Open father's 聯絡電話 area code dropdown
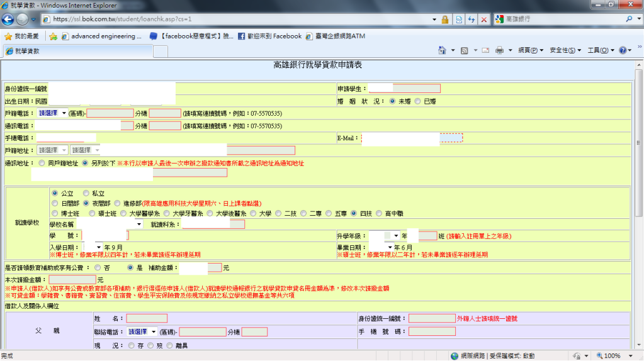The image size is (644, 361). pos(142,331)
